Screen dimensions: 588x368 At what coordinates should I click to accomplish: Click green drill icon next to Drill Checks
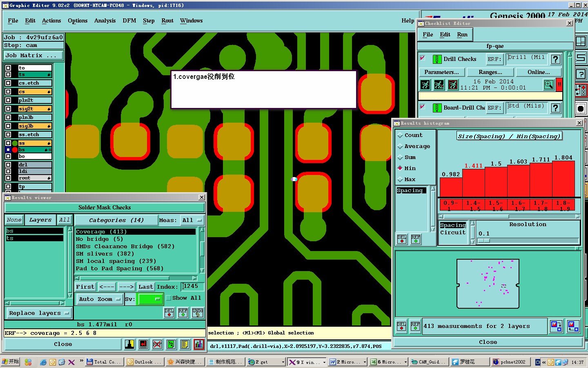point(437,59)
